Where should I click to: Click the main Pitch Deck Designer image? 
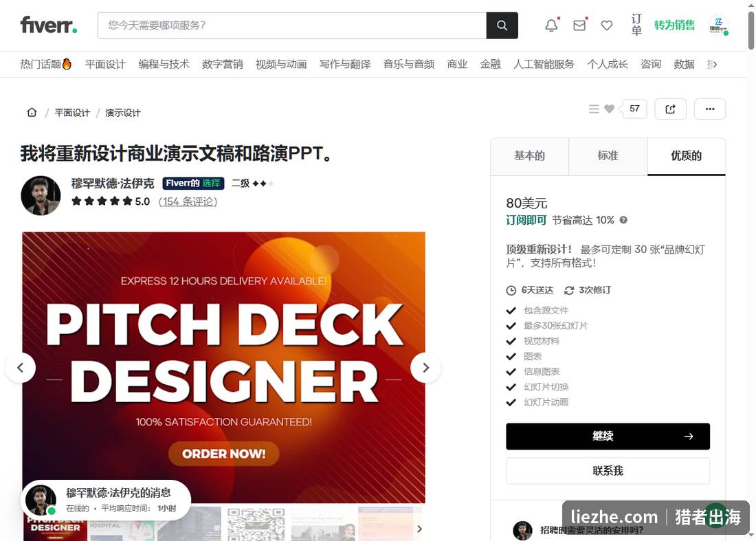point(224,367)
